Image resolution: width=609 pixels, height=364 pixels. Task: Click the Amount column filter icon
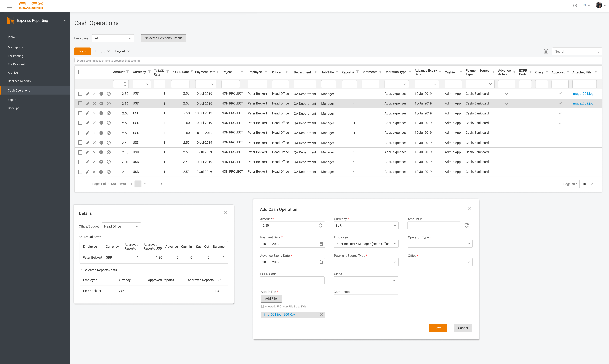(x=127, y=72)
